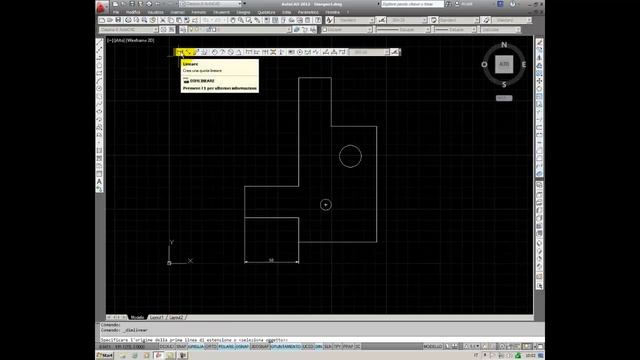Open the AutoCAD application menu button
The height and width of the screenshot is (360, 640).
click(102, 7)
